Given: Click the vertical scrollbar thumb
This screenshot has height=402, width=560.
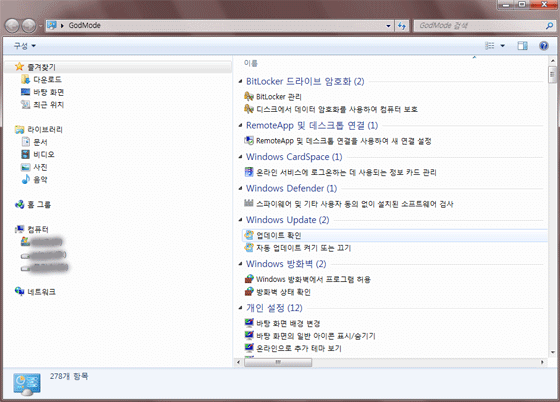Looking at the screenshot, I should [x=552, y=74].
